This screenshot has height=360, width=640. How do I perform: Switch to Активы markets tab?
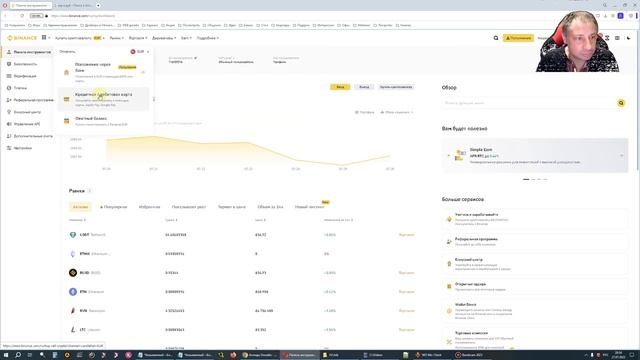(x=80, y=207)
